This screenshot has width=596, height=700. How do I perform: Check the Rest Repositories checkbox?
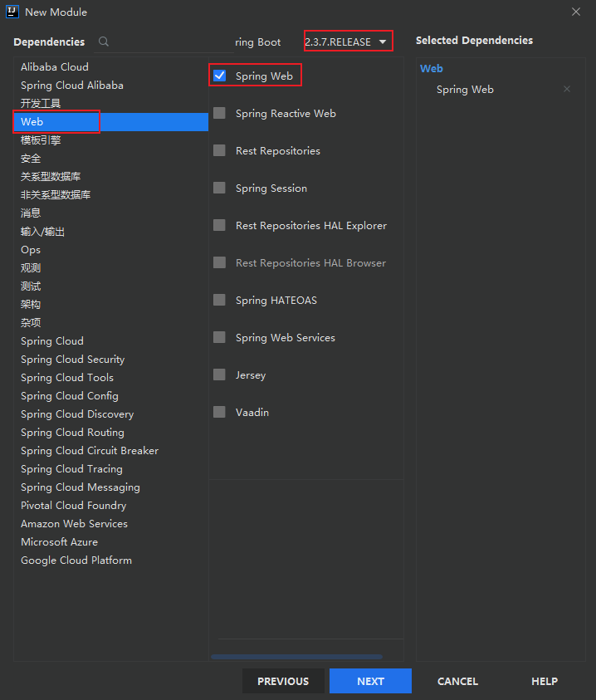click(220, 151)
